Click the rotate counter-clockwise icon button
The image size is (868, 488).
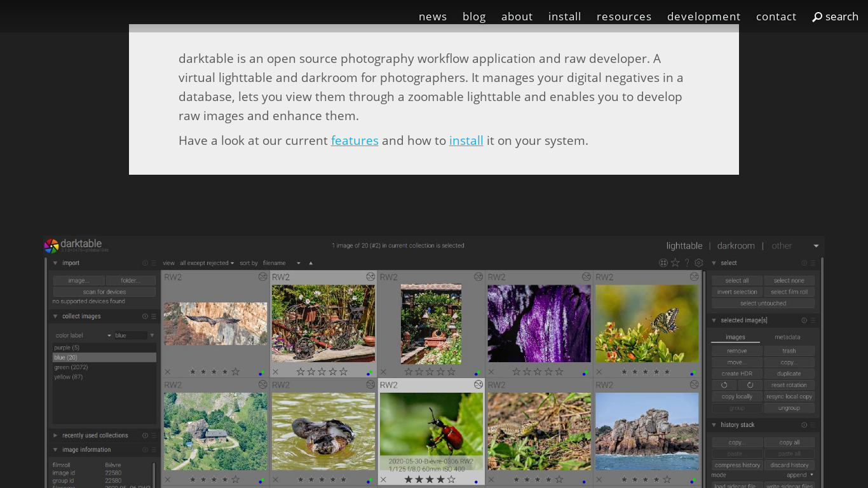724,385
